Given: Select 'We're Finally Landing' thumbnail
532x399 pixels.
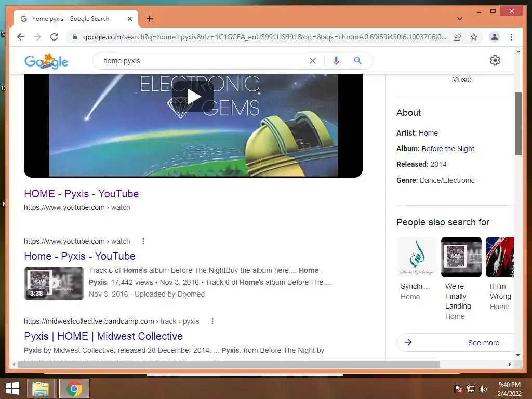Looking at the screenshot, I should point(461,257).
